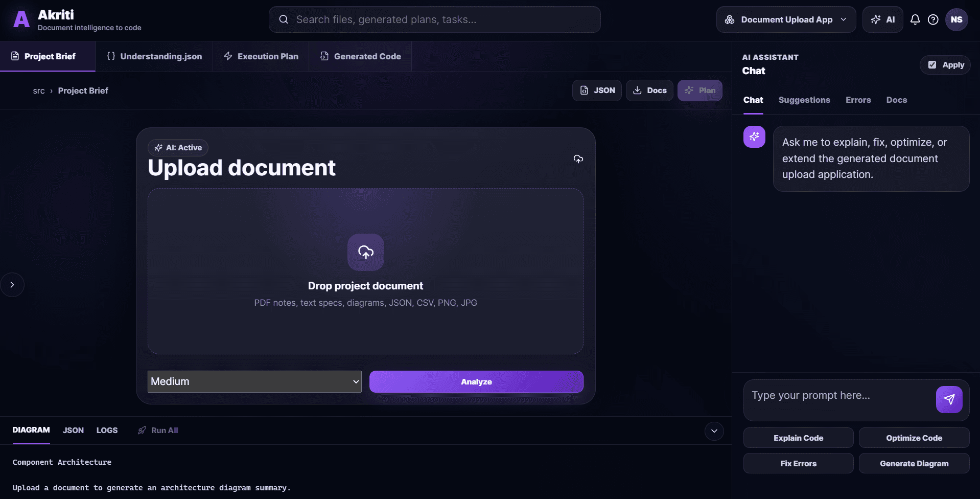Expand the left sidebar with chevron
The width and height of the screenshot is (980, 499).
tap(12, 285)
